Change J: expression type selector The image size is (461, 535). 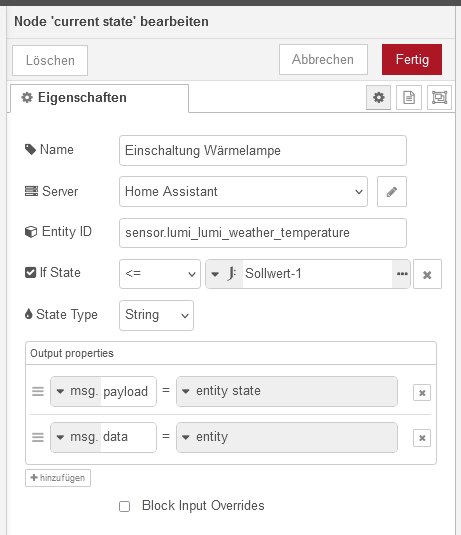225,274
